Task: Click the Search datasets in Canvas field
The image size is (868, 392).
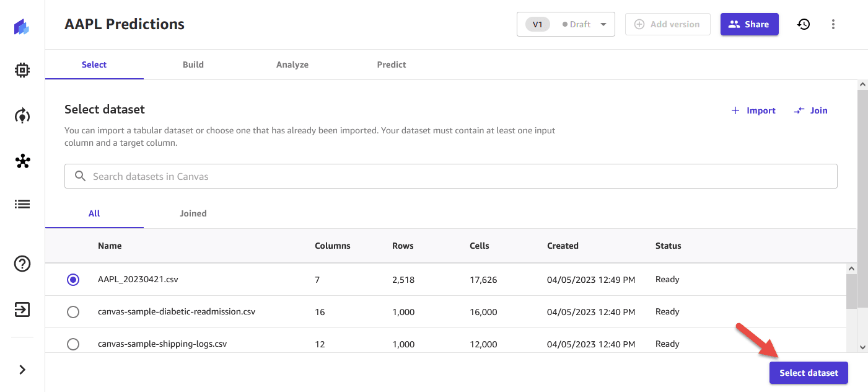Action: (451, 176)
